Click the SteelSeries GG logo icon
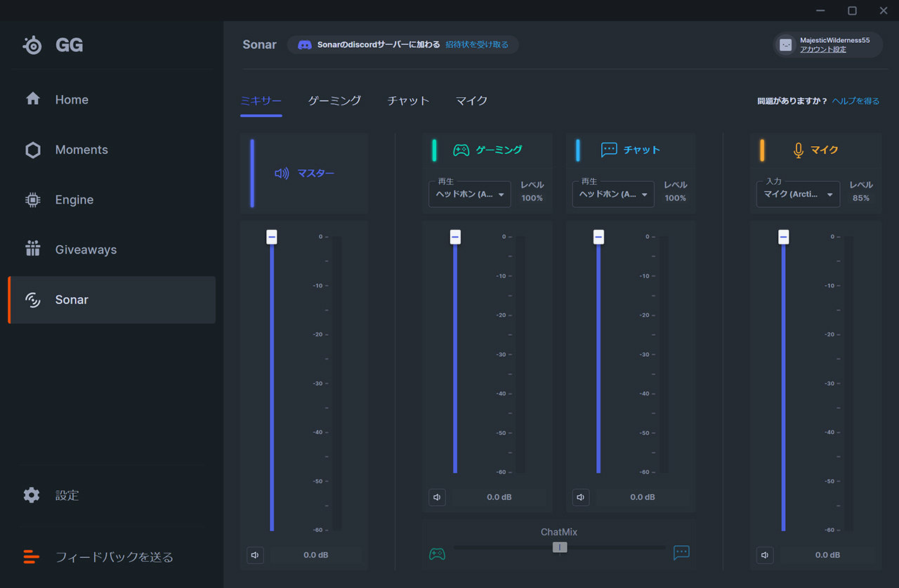This screenshot has height=588, width=899. [33, 45]
